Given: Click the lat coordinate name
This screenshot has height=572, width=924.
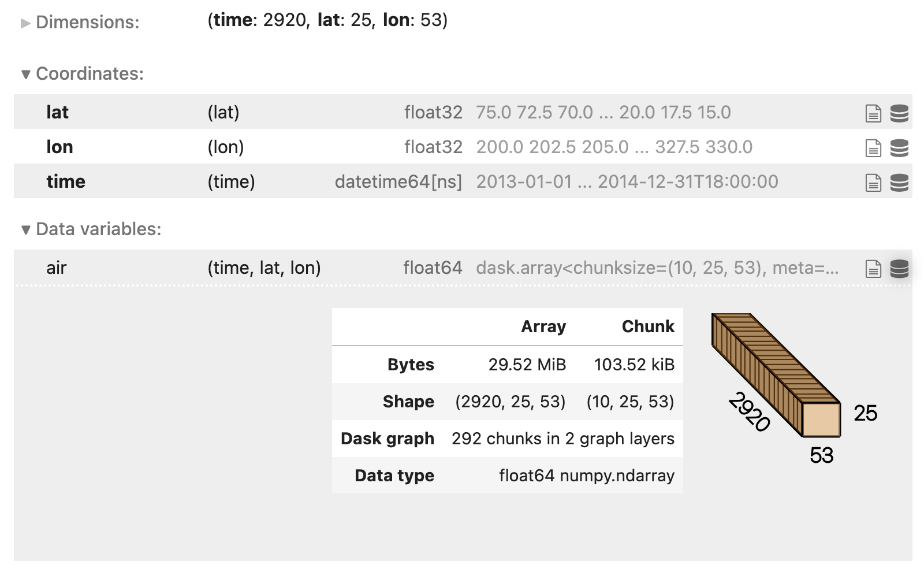Looking at the screenshot, I should pos(57,112).
